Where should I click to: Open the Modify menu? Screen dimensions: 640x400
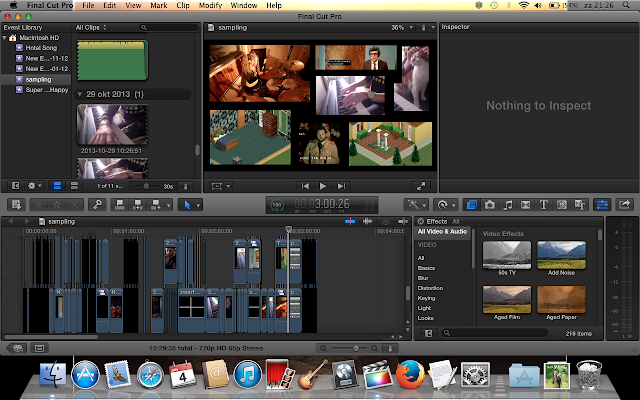coord(210,5)
